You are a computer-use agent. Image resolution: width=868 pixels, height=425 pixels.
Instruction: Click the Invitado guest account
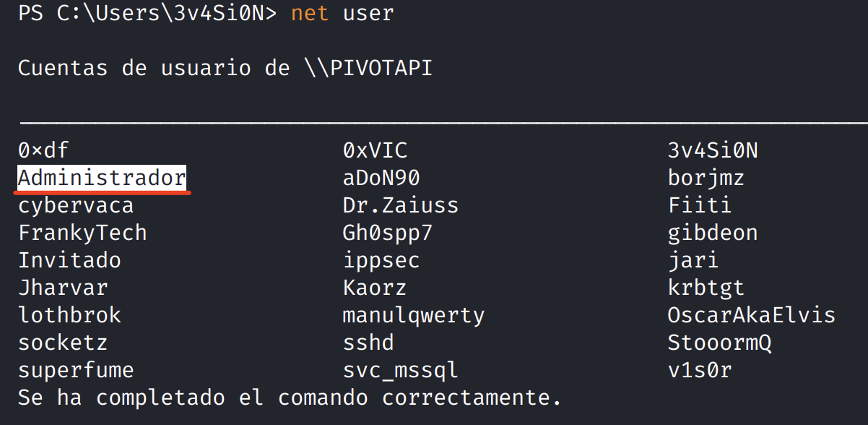coord(69,260)
